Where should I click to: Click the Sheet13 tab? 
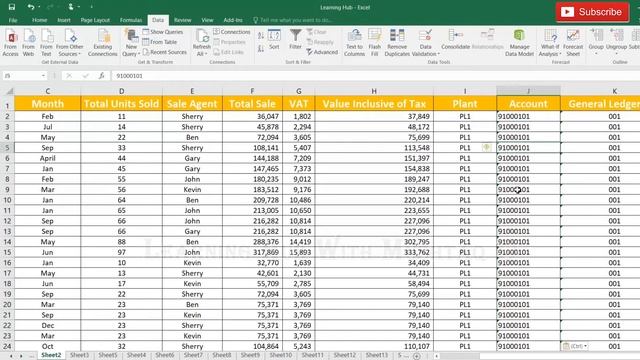coord(377,356)
